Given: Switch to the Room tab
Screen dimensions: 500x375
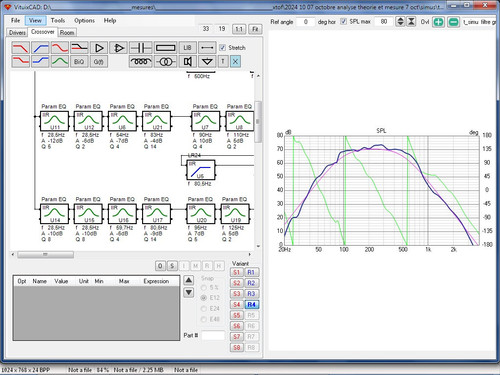Looking at the screenshot, I should click(67, 33).
